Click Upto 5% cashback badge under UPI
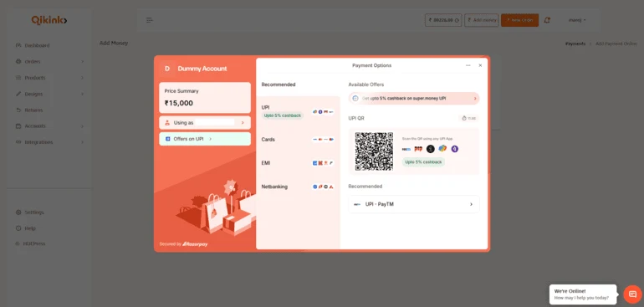 pos(283,115)
